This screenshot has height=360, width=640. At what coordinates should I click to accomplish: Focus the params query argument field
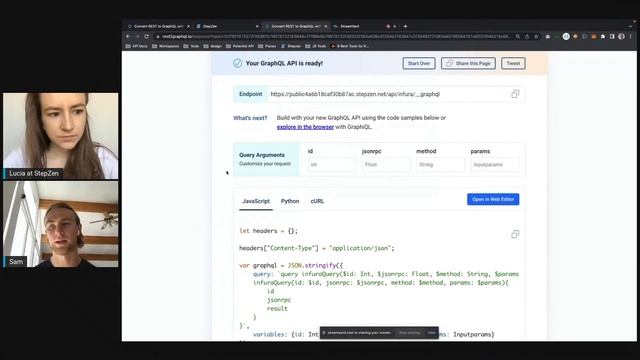[x=495, y=164]
